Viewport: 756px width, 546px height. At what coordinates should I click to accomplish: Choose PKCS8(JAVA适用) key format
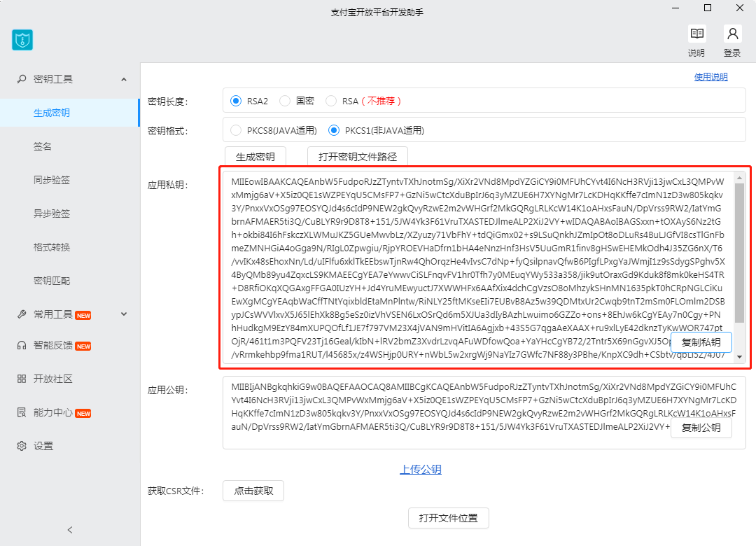click(x=236, y=130)
